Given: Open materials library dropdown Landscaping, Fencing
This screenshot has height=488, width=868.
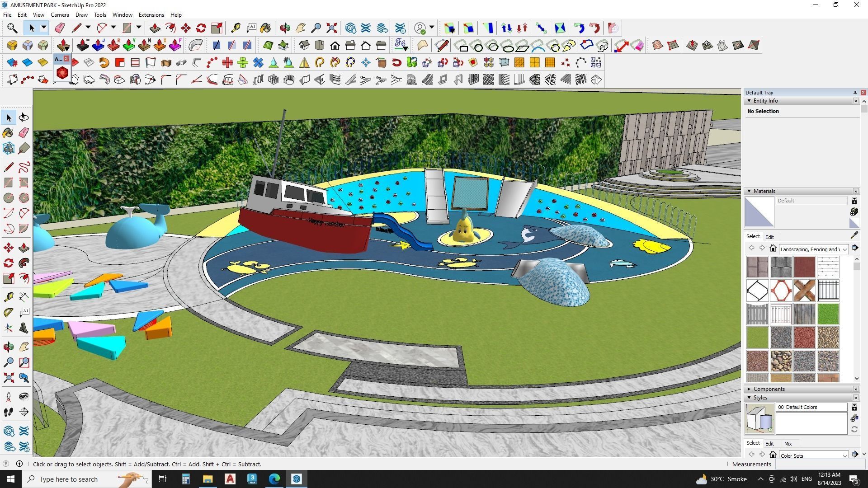Looking at the screenshot, I should point(814,249).
